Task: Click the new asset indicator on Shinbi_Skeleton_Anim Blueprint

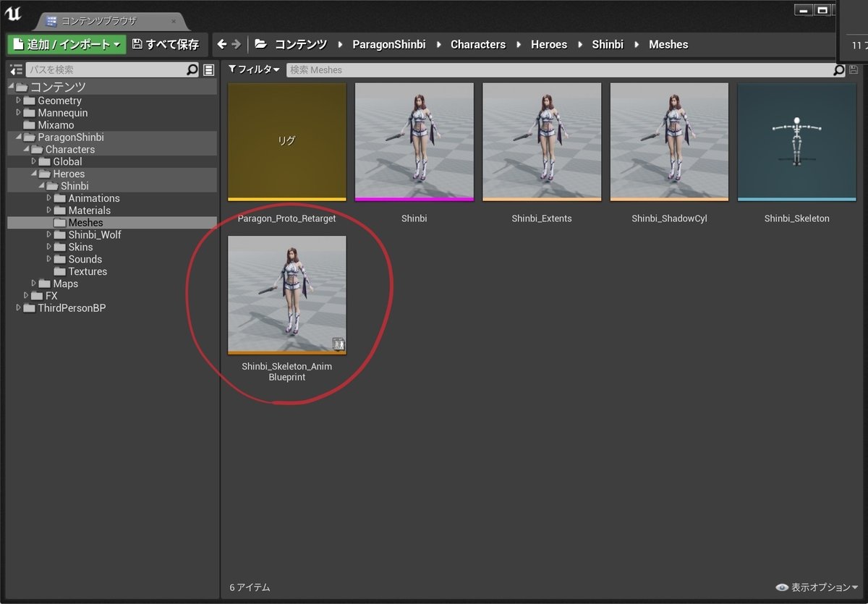Action: (x=338, y=344)
